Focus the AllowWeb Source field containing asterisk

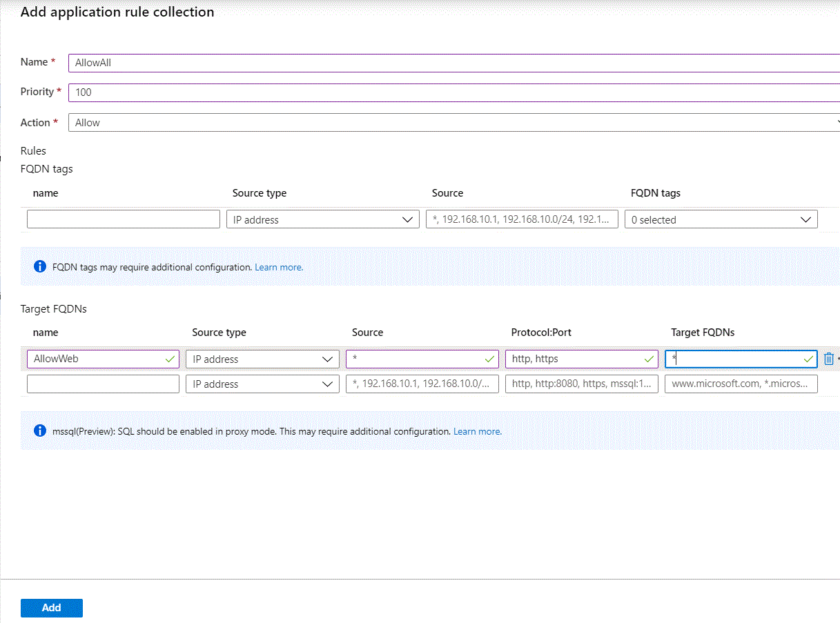[x=416, y=359]
